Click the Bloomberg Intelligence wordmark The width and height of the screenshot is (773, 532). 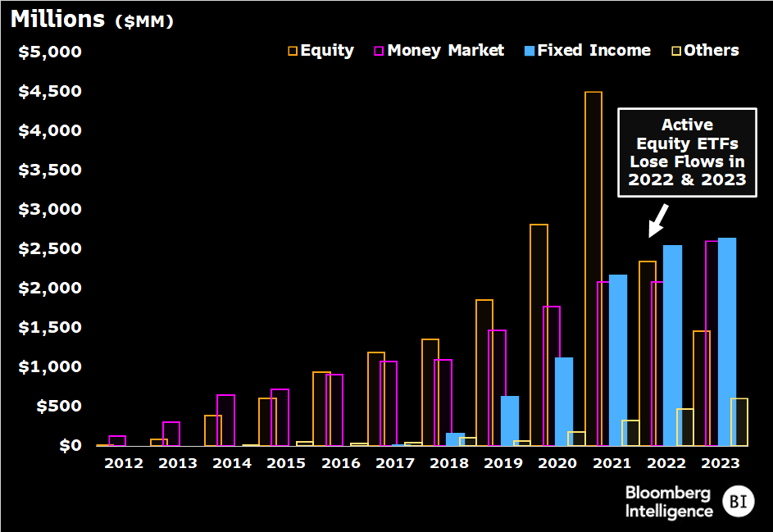coord(666,500)
